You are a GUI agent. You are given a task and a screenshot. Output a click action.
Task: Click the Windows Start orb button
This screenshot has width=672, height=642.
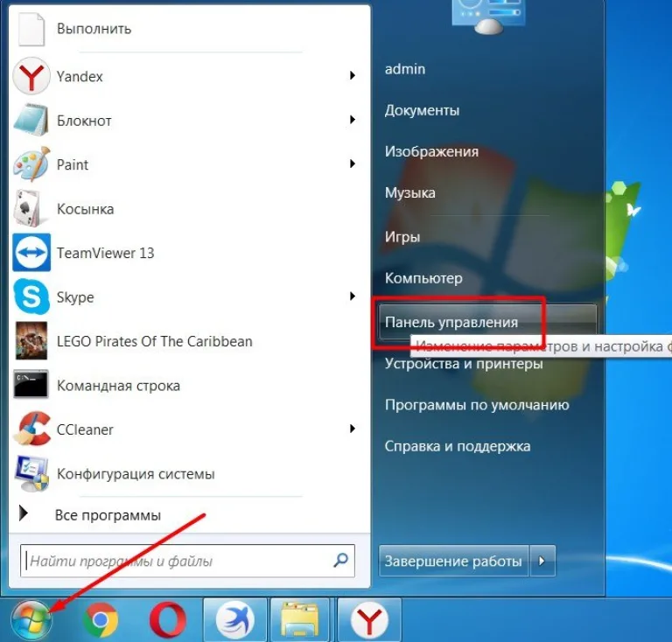coord(31,620)
